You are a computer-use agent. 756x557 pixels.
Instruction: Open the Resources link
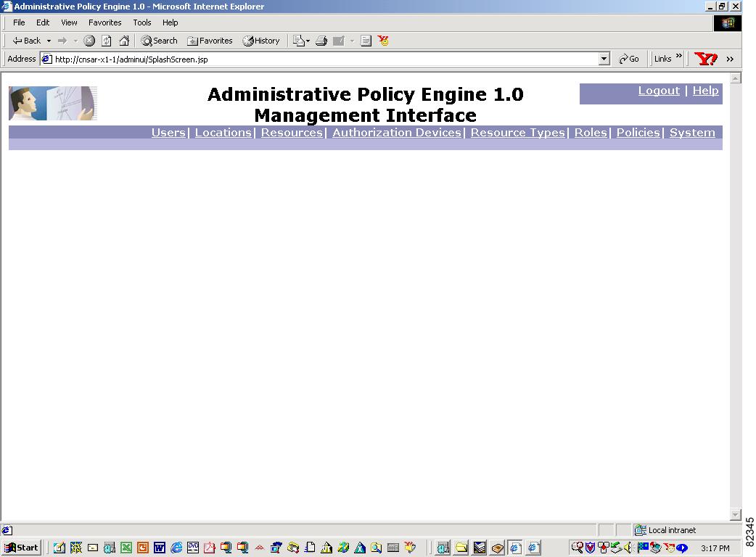click(x=292, y=133)
